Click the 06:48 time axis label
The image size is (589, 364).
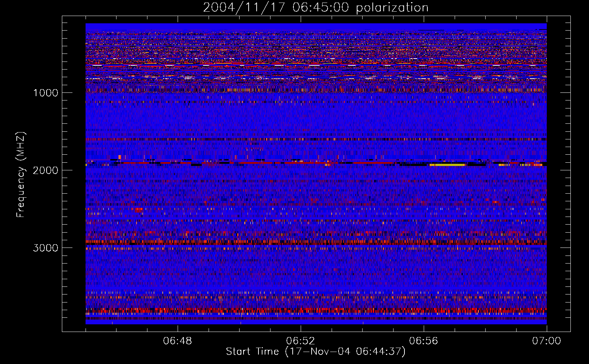(178, 341)
